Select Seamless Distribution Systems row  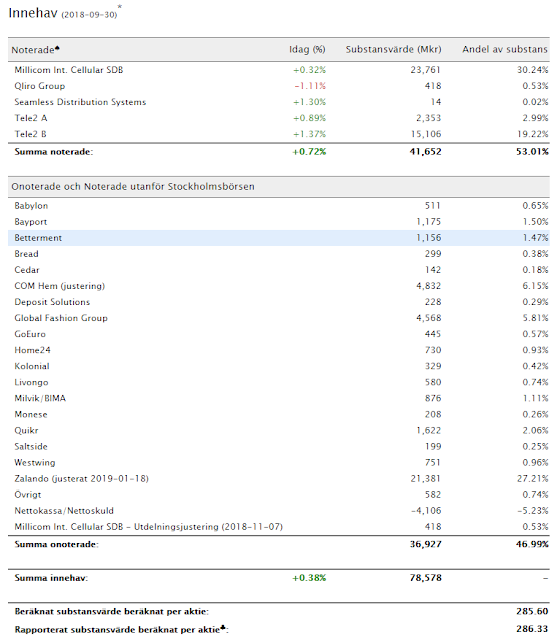(x=279, y=102)
